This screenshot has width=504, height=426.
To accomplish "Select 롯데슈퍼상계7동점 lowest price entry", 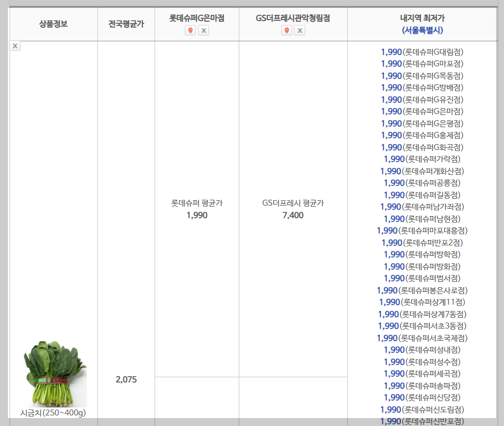I will tap(422, 314).
